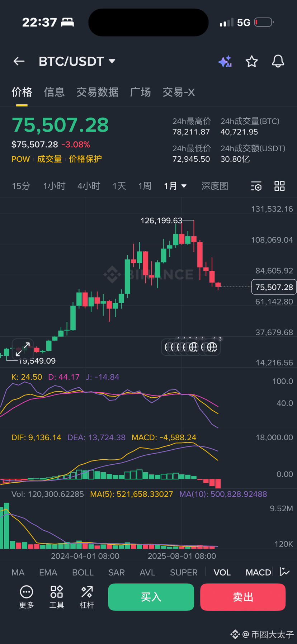This screenshot has height=644, width=297.
Task: Select the 1天 timeframe
Action: click(x=119, y=186)
